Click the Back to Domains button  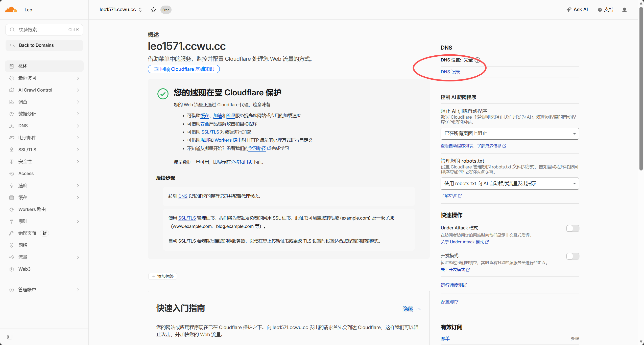(44, 45)
